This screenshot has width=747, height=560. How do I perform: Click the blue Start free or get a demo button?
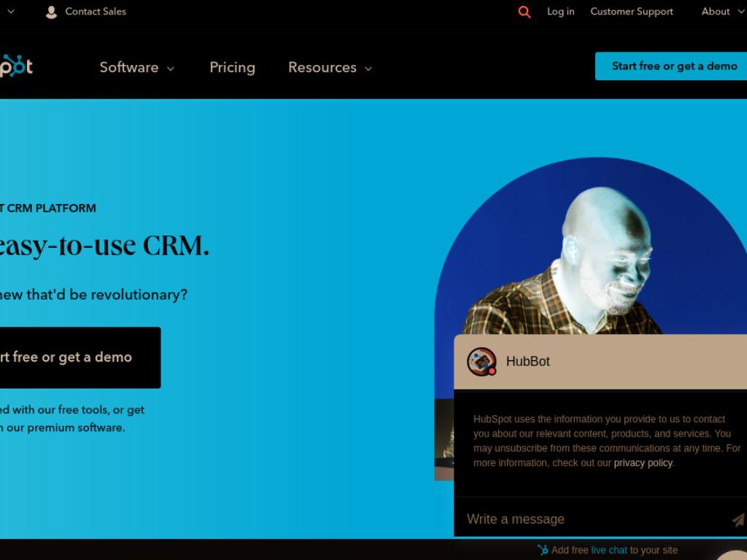pyautogui.click(x=671, y=66)
